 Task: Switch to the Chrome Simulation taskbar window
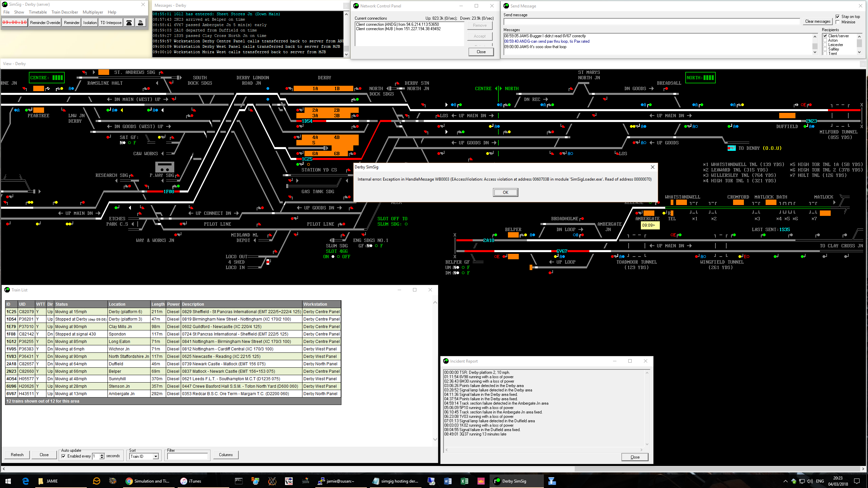(148, 481)
